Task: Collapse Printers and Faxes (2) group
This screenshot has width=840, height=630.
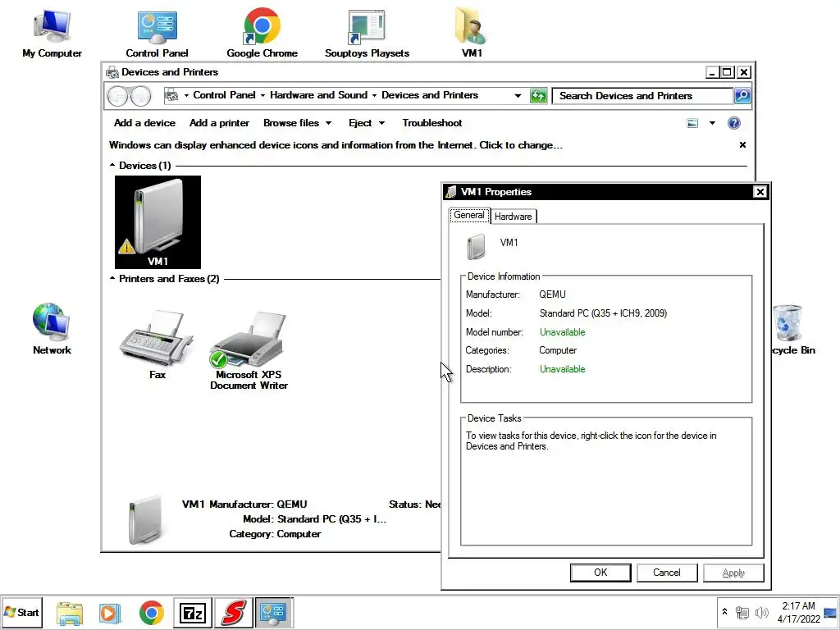Action: click(112, 279)
